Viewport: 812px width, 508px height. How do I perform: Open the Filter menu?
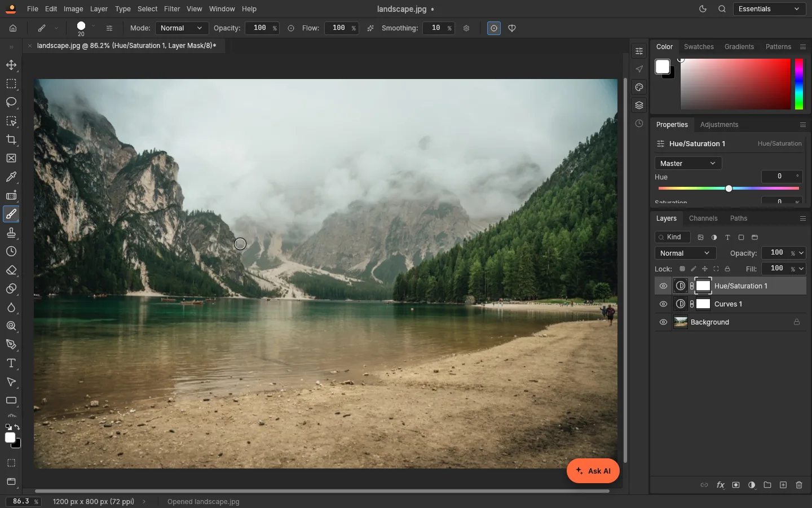[x=172, y=9]
